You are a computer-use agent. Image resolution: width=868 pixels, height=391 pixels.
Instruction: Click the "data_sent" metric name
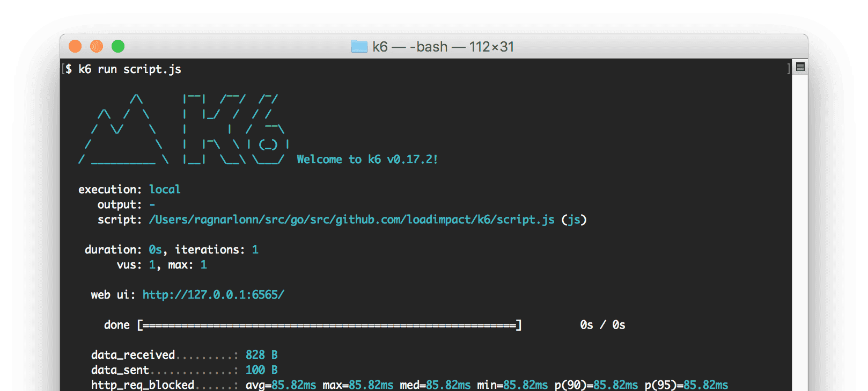point(120,370)
